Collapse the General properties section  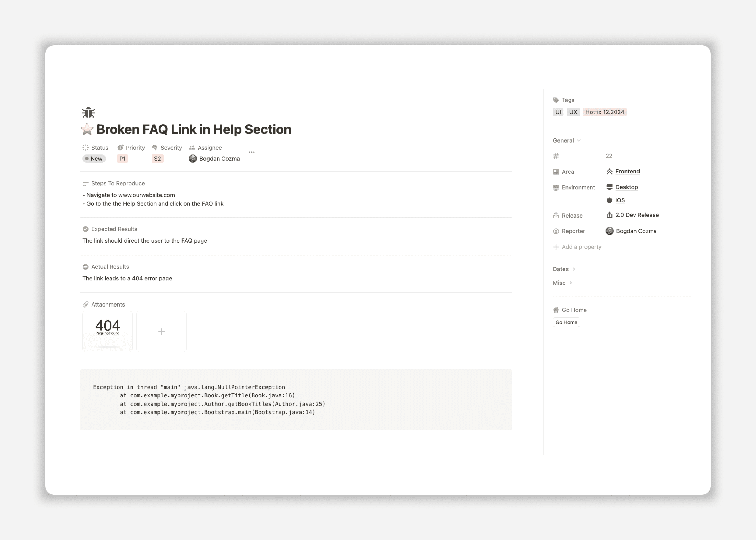[x=567, y=140]
